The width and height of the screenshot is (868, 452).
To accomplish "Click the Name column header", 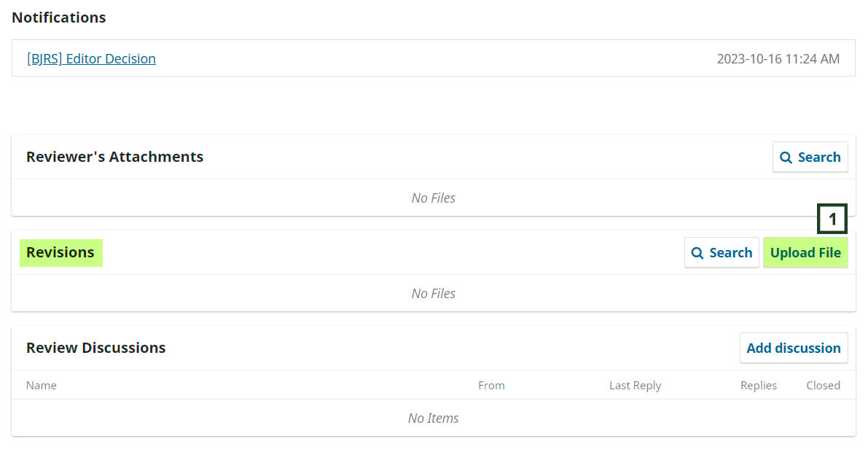I will (x=42, y=386).
